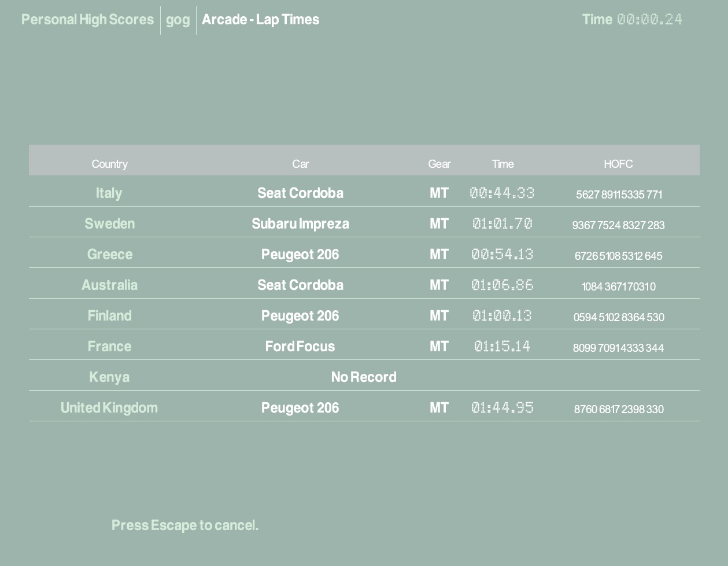Click Kenya's No Record text
728x566 pixels.
tap(364, 377)
